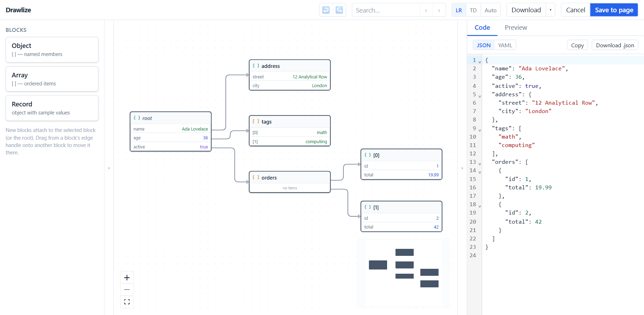Go to previous search result arrow
Viewport: 644px width, 315px height.
pos(426,10)
